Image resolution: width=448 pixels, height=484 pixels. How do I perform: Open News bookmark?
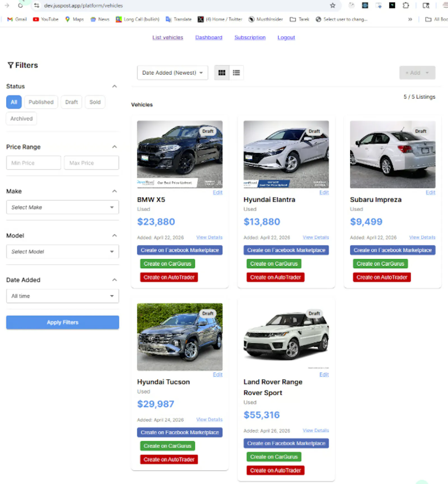tap(100, 19)
